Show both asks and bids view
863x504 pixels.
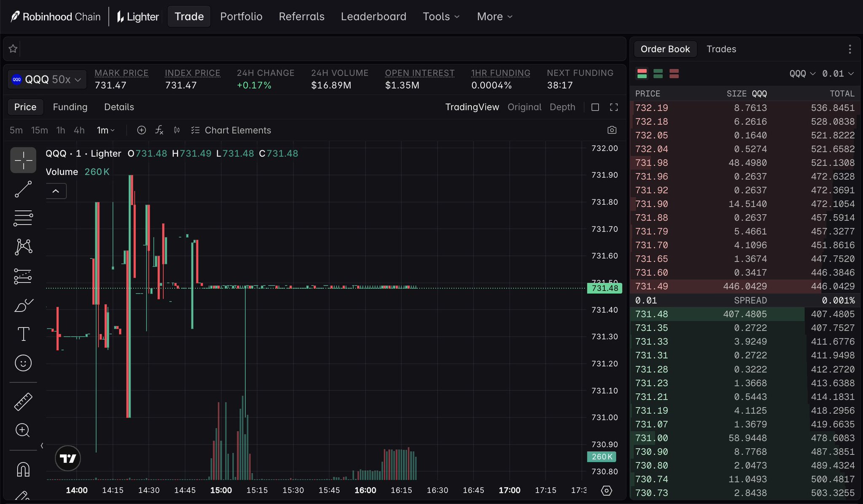tap(642, 74)
